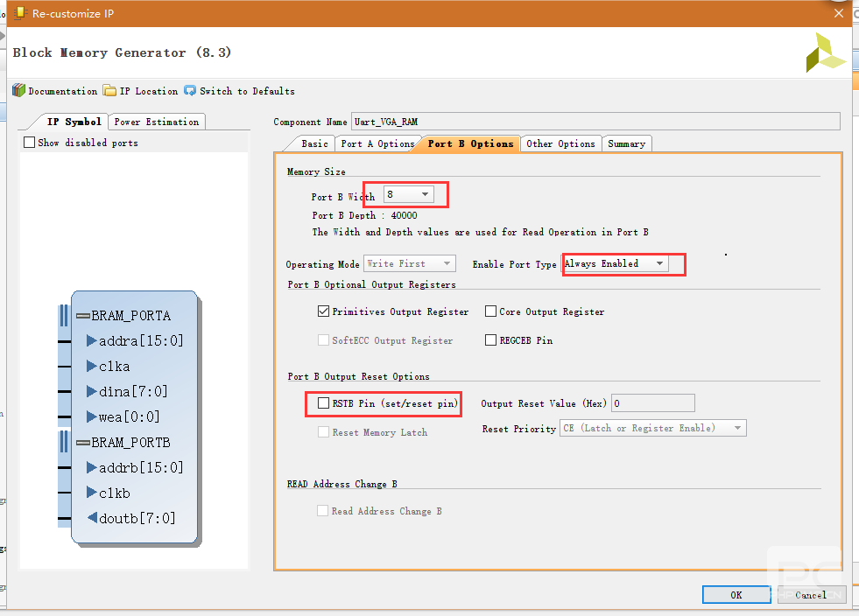
Task: Uncheck Primitives Output Register
Action: pos(323,311)
